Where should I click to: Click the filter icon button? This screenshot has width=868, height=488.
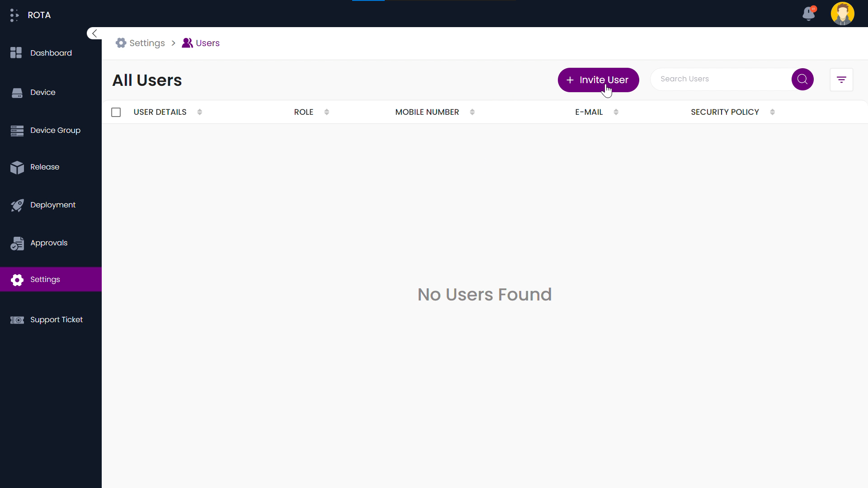[x=842, y=79]
